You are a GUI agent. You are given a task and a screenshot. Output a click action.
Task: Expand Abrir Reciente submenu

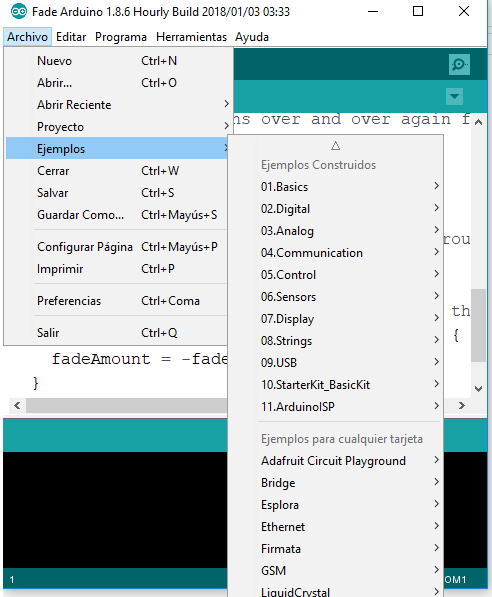pyautogui.click(x=119, y=105)
